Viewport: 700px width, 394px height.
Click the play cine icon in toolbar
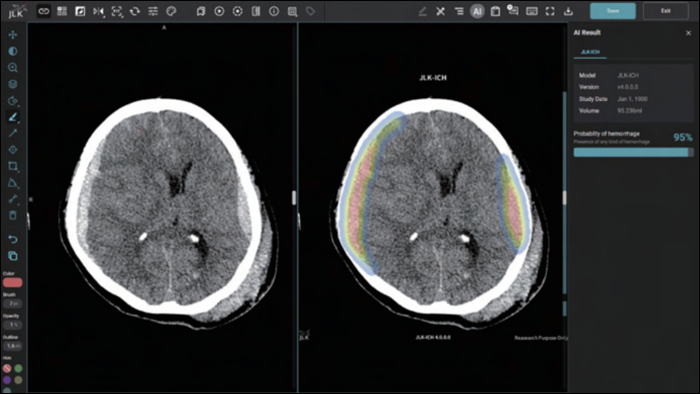pyautogui.click(x=219, y=11)
